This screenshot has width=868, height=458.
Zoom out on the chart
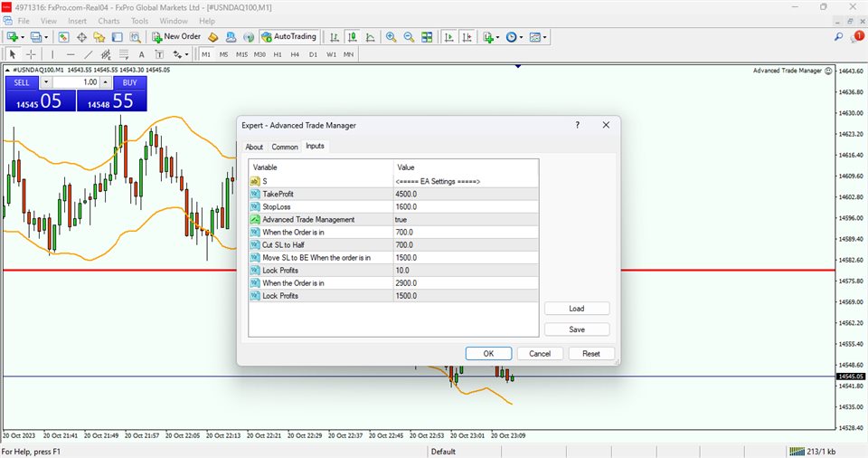tap(409, 37)
